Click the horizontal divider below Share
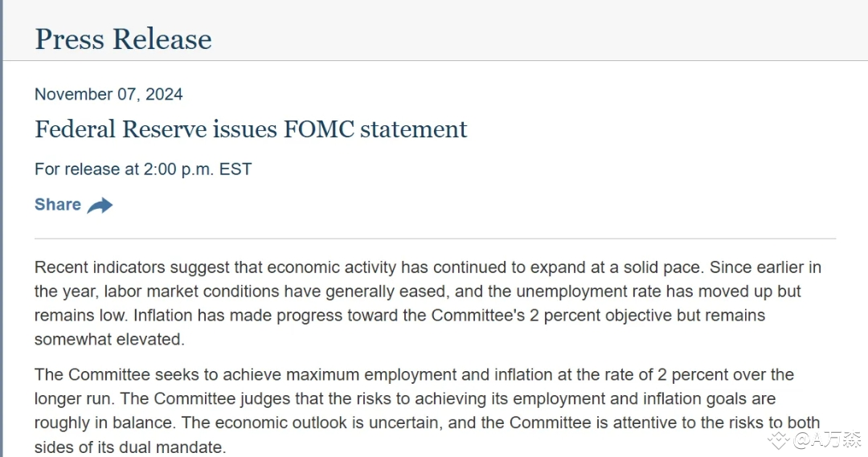 click(435, 239)
